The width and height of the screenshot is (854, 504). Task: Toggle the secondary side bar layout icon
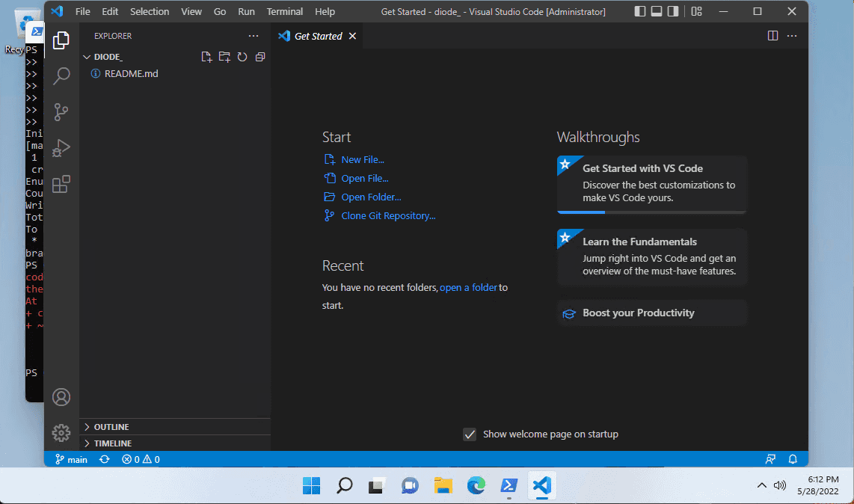[673, 11]
